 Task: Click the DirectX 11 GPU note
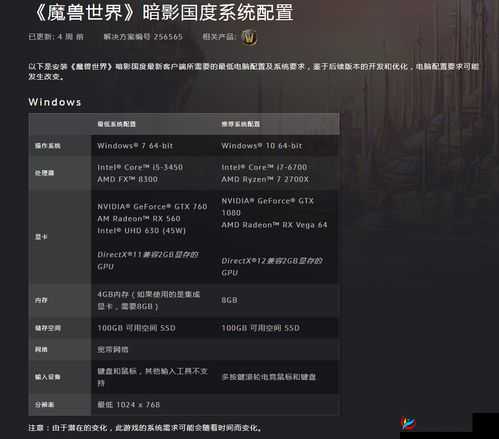tap(148, 261)
